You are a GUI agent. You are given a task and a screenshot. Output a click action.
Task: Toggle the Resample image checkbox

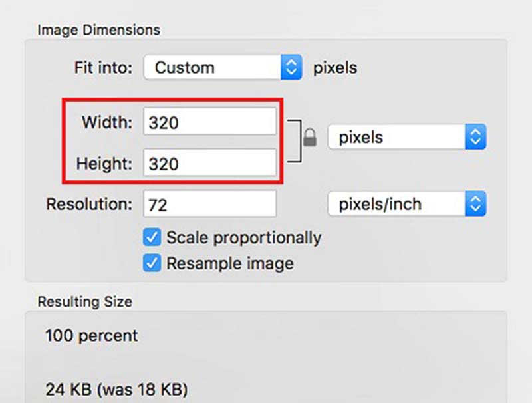(152, 263)
